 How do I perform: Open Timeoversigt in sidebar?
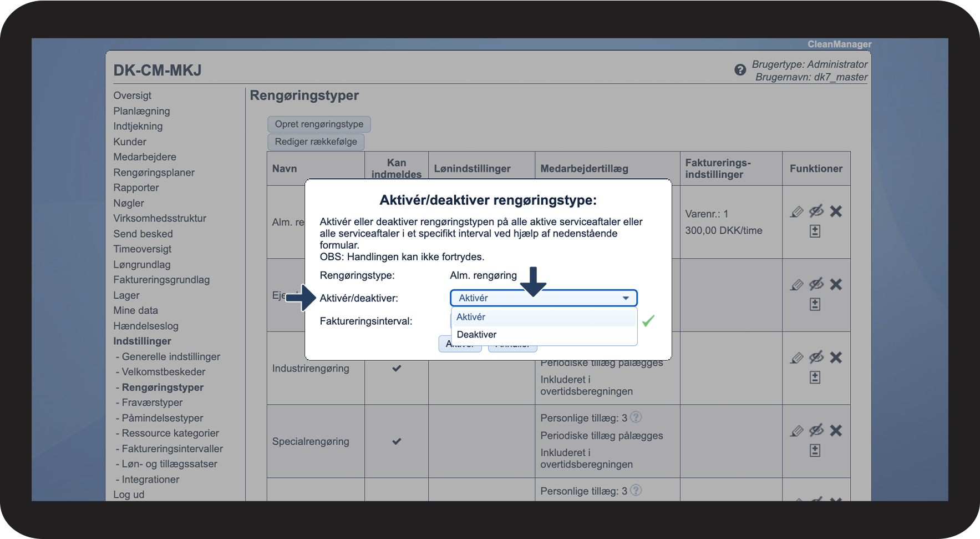click(143, 249)
